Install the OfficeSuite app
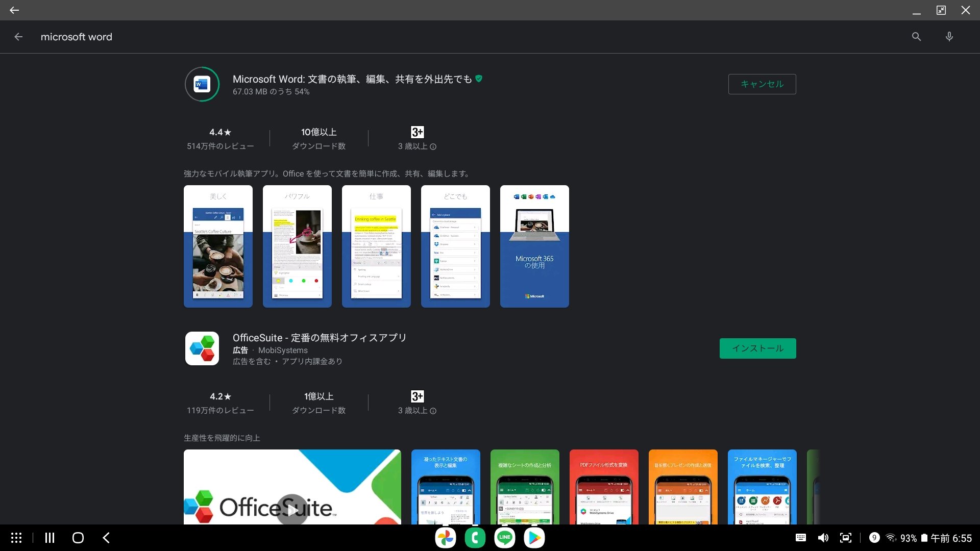The image size is (980, 551). pos(757,348)
